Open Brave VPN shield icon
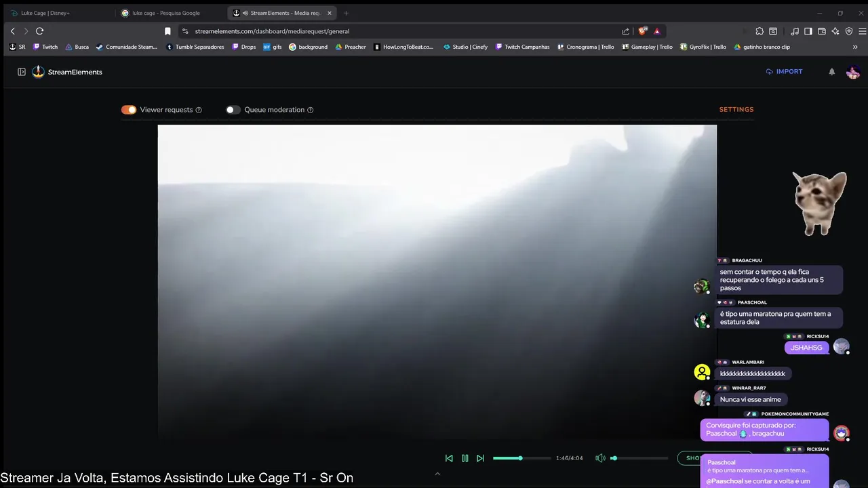 [849, 31]
